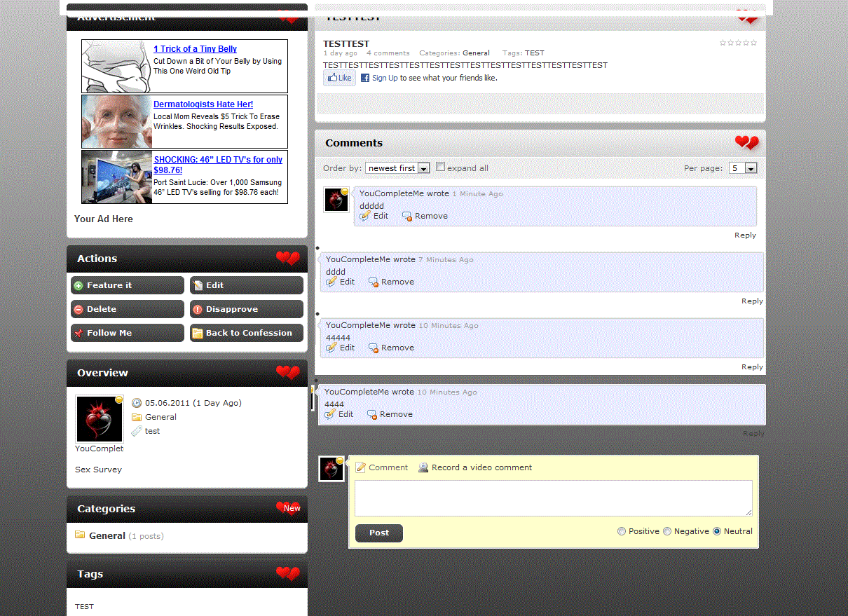The image size is (848, 616).
Task: Click the Facebook Like button
Action: [x=339, y=78]
